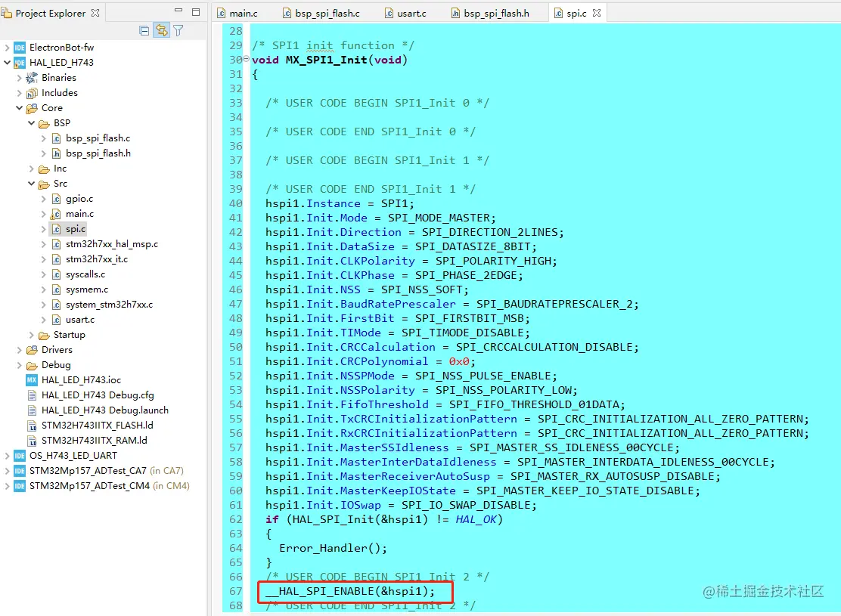Viewport: 841px width, 616px height.
Task: Click the OS_H743_LED_UART project icon
Action: [20, 456]
